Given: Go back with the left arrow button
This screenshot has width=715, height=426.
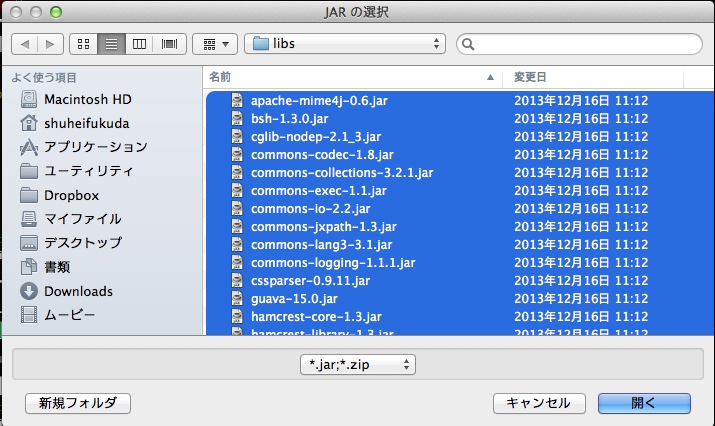Looking at the screenshot, I should (x=25, y=44).
